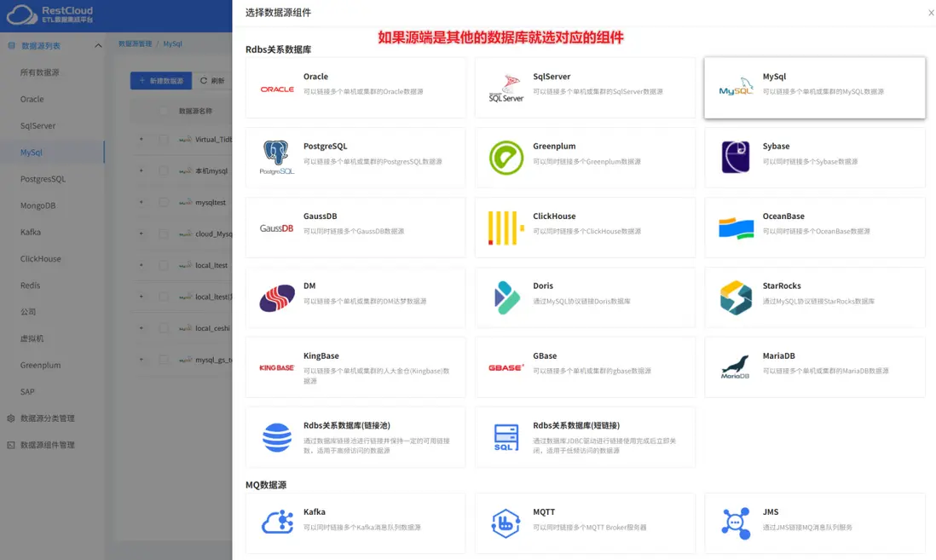Screen dimensions: 936x560
Task: Select the JMS message queue icon
Action: click(x=736, y=523)
